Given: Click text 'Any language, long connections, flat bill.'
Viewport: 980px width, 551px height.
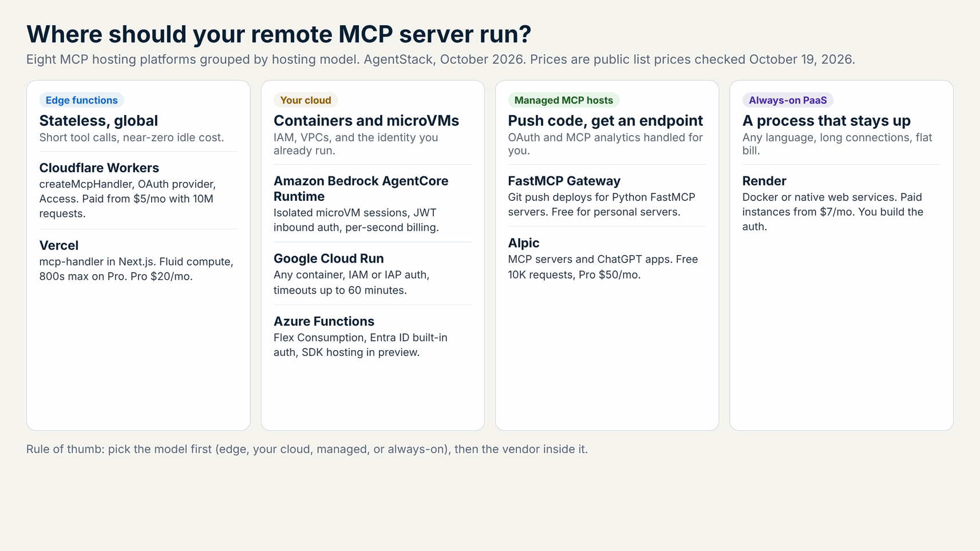Looking at the screenshot, I should (x=837, y=144).
